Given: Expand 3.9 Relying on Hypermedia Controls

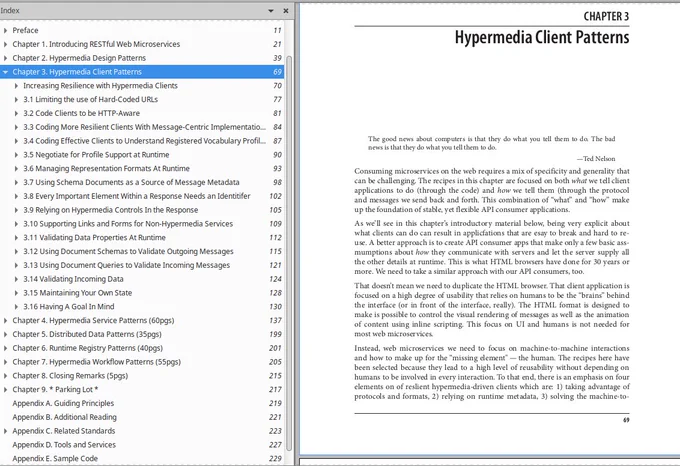Looking at the screenshot, I should coord(16,210).
